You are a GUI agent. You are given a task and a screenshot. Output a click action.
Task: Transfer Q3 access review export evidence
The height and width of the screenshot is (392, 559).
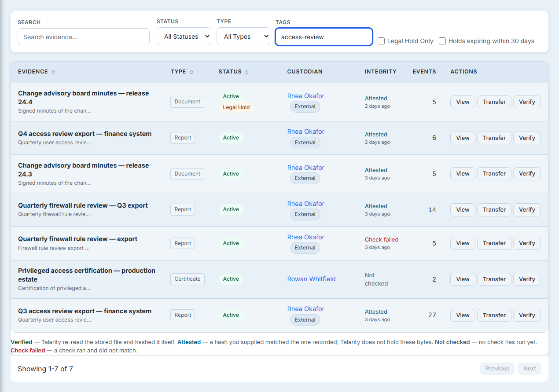494,315
